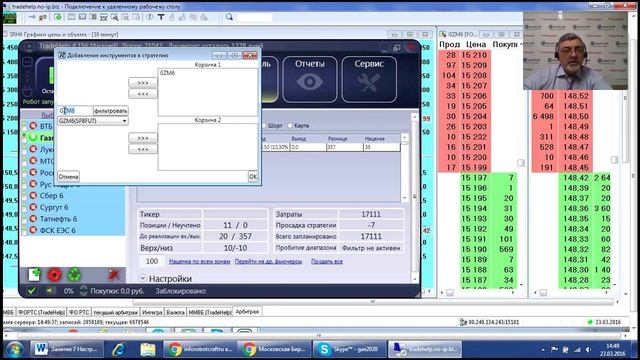Click price 148,45 in the right order book
Viewport: 640px width, 360px height.
tap(576, 167)
